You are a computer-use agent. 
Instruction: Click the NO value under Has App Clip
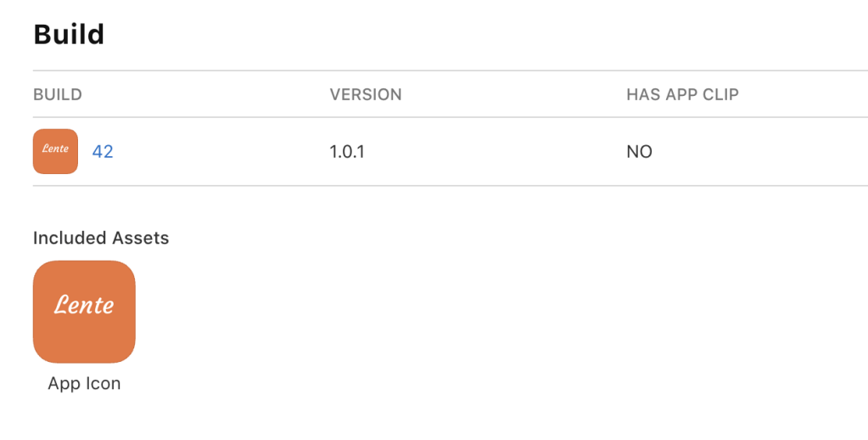click(x=639, y=152)
